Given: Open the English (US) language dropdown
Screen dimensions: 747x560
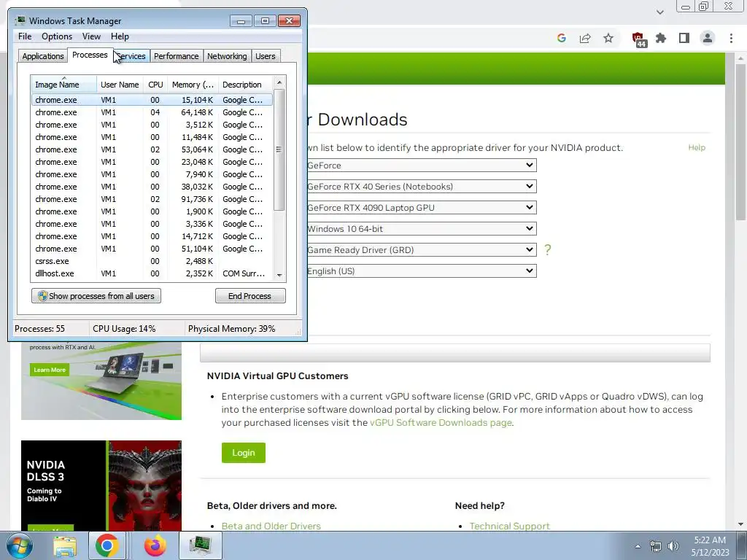Looking at the screenshot, I should (421, 271).
